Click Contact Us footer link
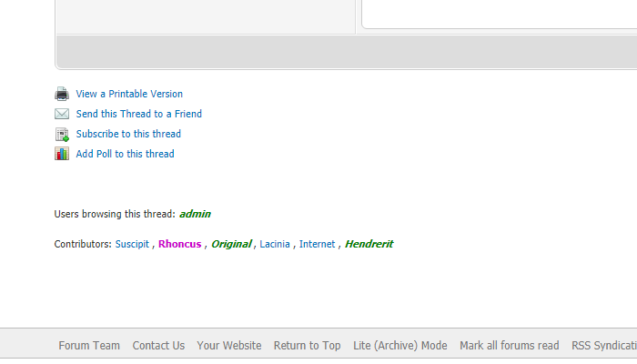637x364 pixels. pyautogui.click(x=158, y=346)
